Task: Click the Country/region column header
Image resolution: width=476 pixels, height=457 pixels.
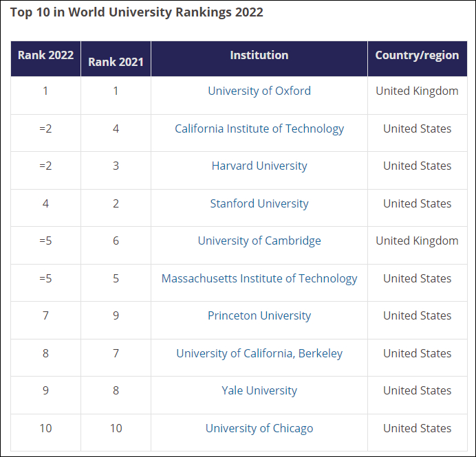Action: click(x=417, y=56)
